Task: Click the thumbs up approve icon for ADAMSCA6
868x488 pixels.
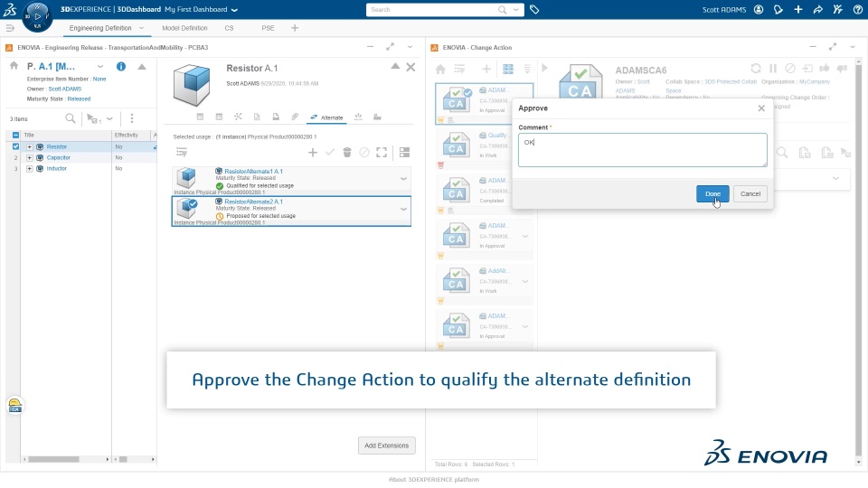Action: [825, 68]
